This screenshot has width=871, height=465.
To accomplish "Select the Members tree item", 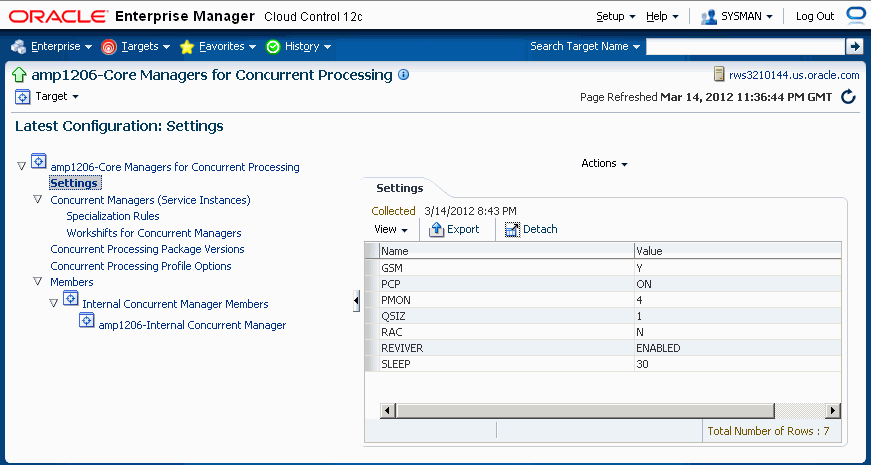I will [72, 282].
